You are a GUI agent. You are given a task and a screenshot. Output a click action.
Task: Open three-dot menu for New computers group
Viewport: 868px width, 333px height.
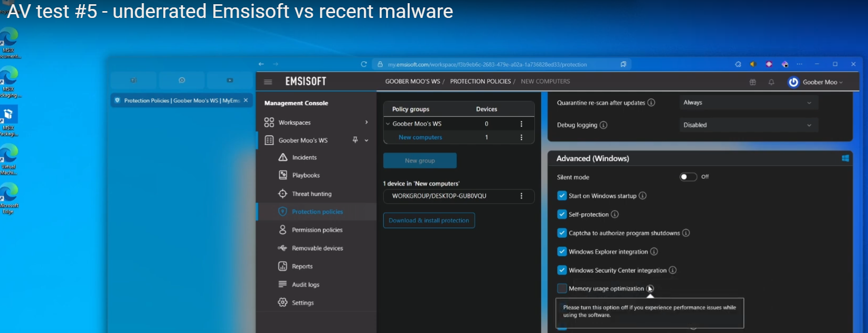(521, 137)
